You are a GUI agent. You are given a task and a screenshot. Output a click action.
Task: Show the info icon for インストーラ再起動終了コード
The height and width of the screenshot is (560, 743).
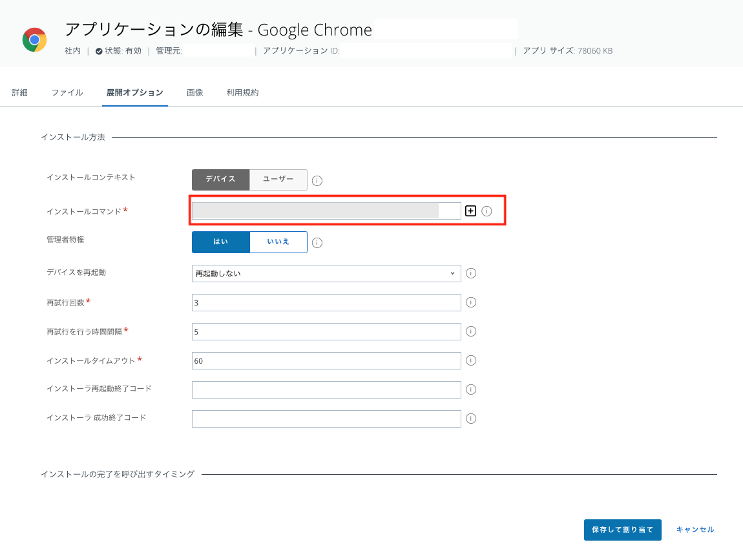[x=470, y=389]
